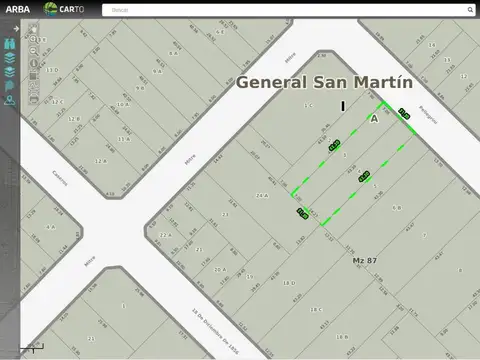The width and height of the screenshot is (480, 360).
Task: Select parcel 22 A on the map
Action: tap(166, 235)
